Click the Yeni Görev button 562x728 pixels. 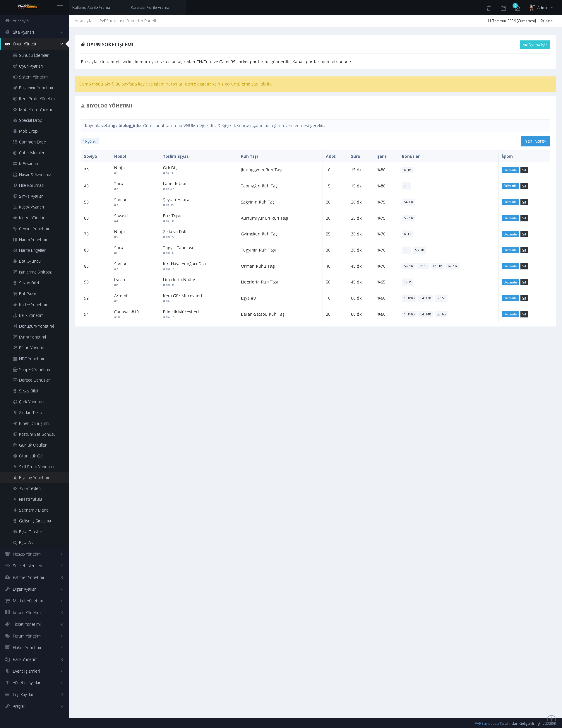tap(535, 141)
